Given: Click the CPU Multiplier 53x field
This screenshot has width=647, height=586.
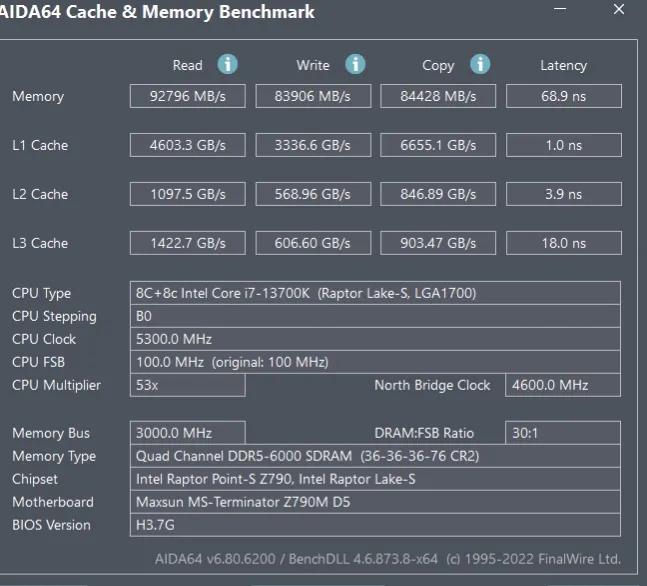Looking at the screenshot, I should 188,385.
